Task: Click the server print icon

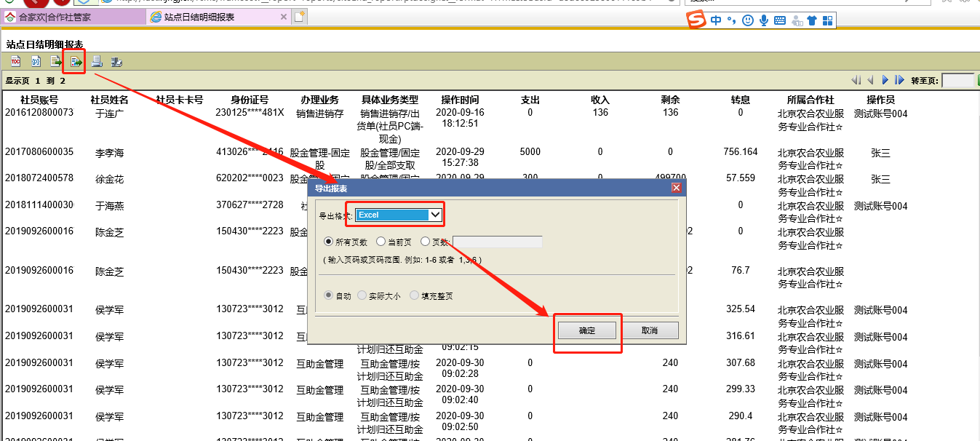Action: pyautogui.click(x=116, y=61)
